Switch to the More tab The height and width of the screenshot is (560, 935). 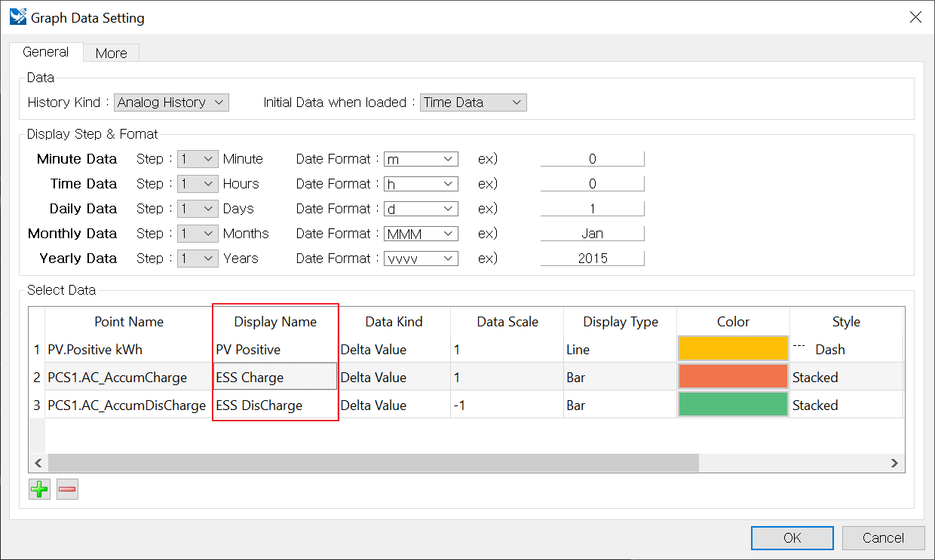tap(112, 53)
